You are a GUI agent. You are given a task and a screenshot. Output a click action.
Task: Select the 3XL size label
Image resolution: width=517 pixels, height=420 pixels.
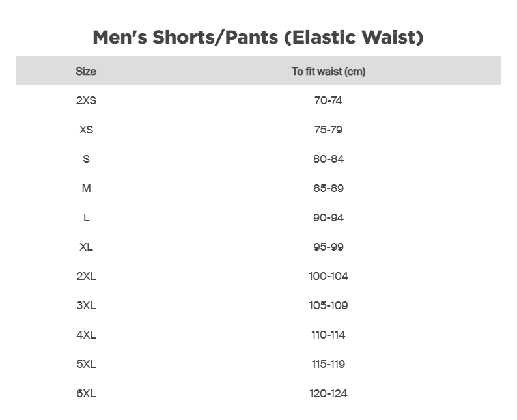[x=86, y=305]
